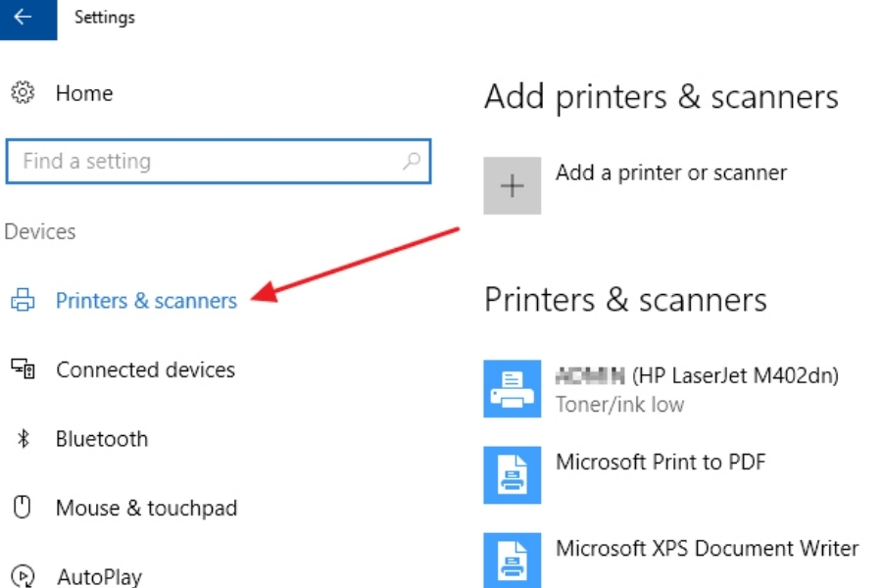Open Connected devices label in sidebar
Viewport: 882px width, 588px height.
tap(145, 370)
